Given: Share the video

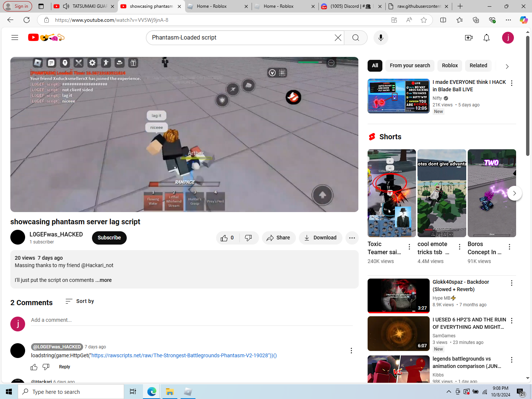Looking at the screenshot, I should click(x=279, y=238).
